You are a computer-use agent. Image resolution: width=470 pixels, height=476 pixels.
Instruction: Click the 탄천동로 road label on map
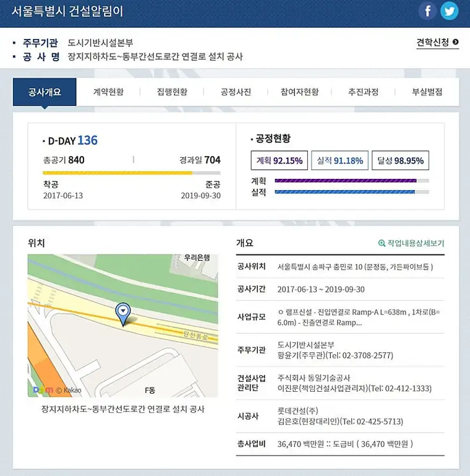point(196,335)
